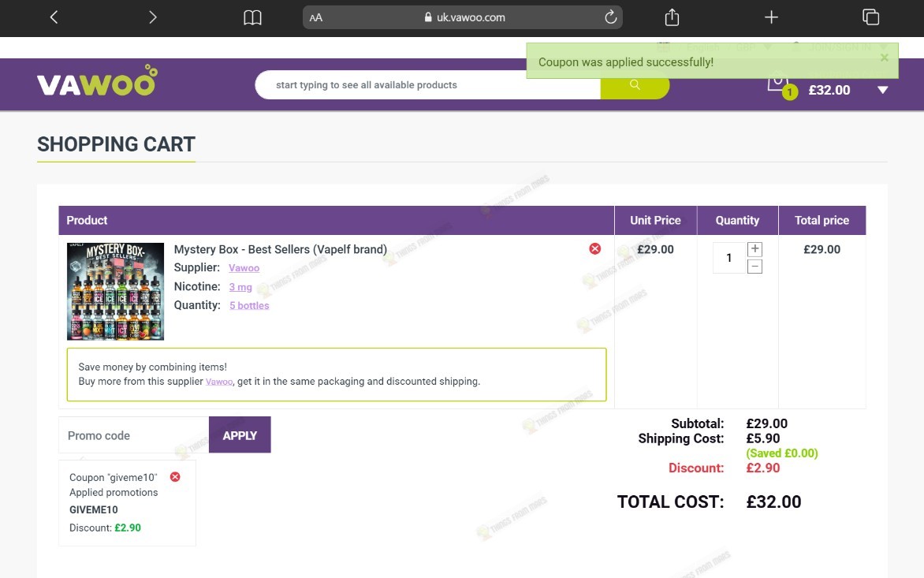Click the GIVEME10 promotion name

pos(94,509)
